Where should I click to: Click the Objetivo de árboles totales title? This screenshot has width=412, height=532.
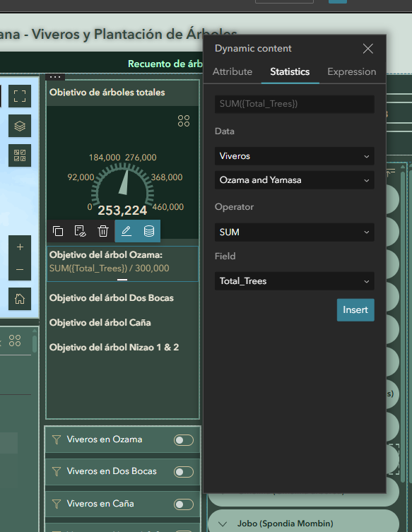pyautogui.click(x=107, y=93)
